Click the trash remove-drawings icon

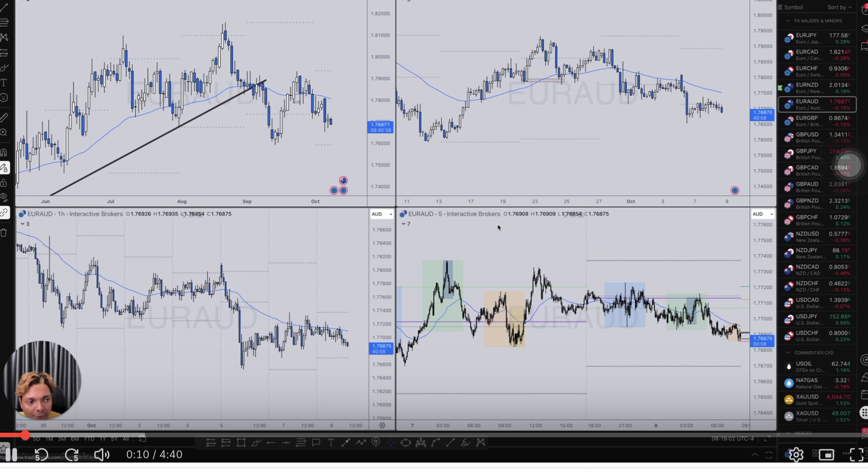pos(4,233)
